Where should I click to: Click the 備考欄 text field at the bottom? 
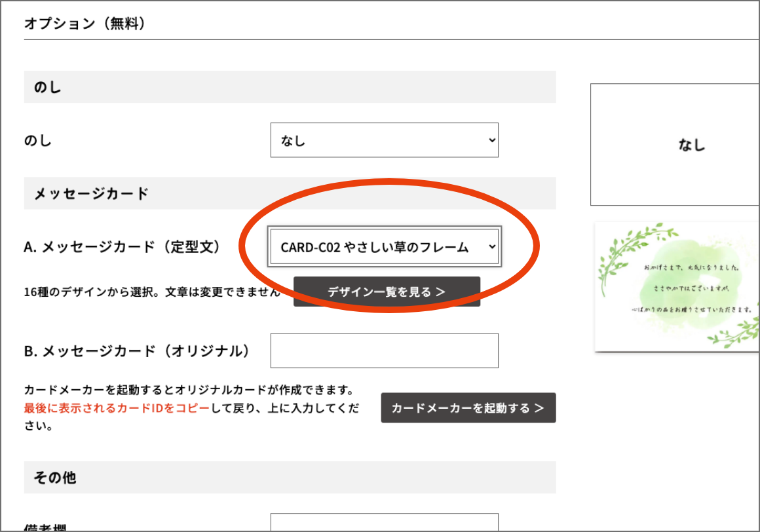coord(384,523)
